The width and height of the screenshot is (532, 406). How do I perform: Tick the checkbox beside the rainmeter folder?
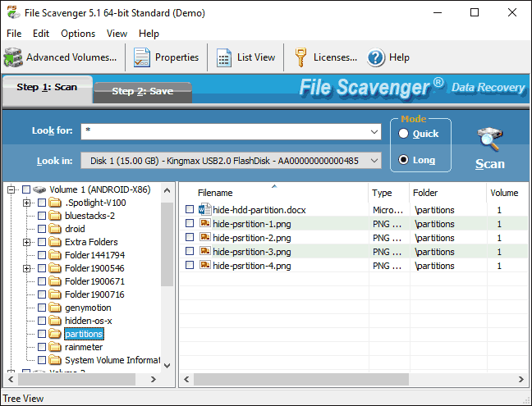42,347
